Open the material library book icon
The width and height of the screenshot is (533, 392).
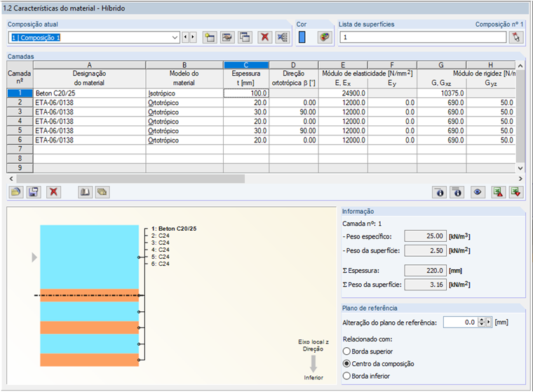(x=83, y=191)
